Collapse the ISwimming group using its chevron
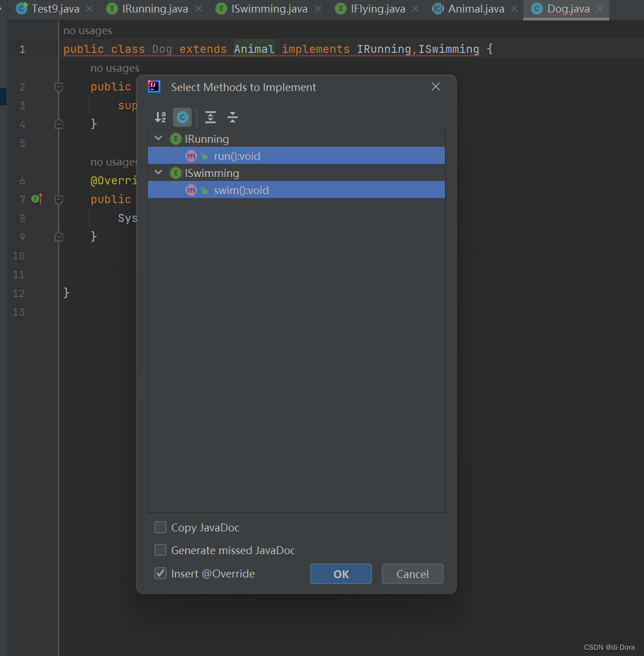644x656 pixels. [x=158, y=172]
